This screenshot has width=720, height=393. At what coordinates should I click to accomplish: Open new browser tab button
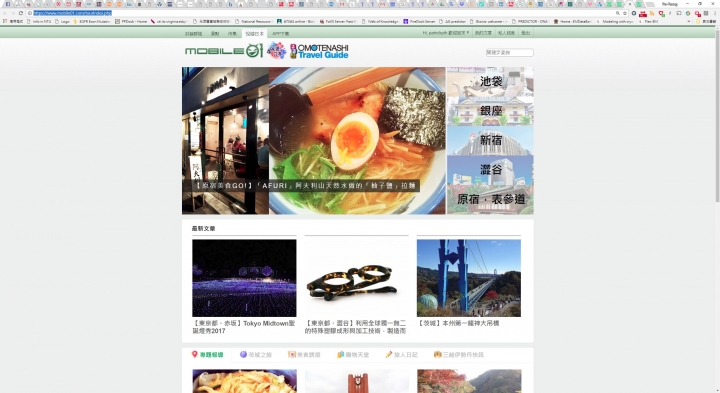(x=650, y=4)
